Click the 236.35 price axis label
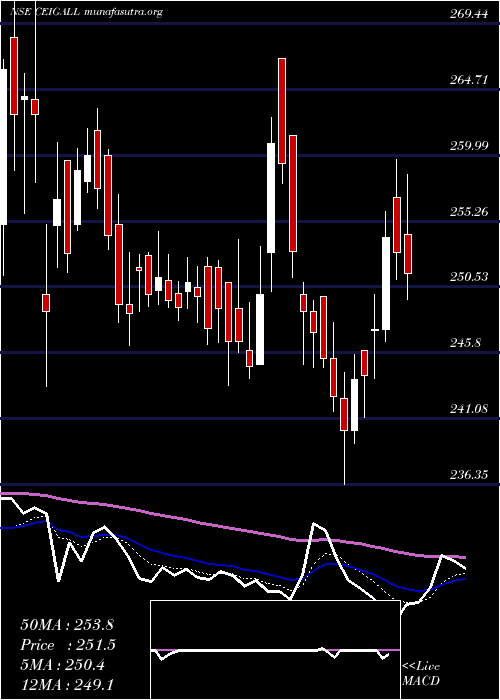This screenshot has height=700, width=500. tap(468, 475)
